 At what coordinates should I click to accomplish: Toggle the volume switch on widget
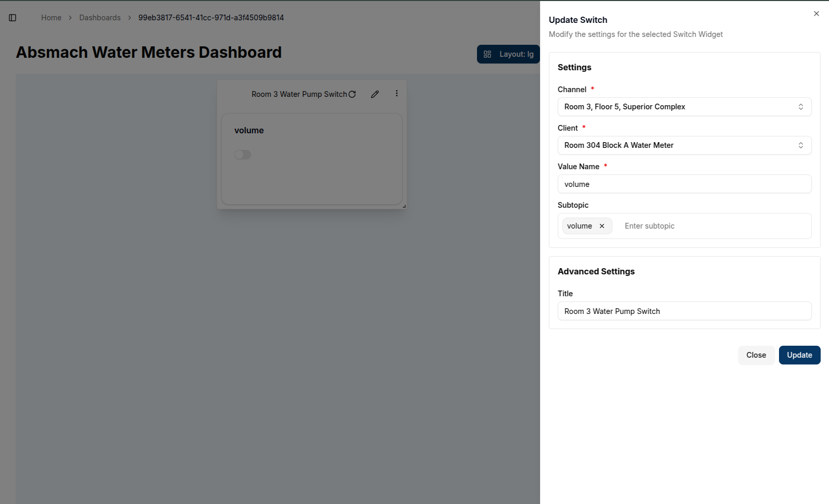pos(243,155)
